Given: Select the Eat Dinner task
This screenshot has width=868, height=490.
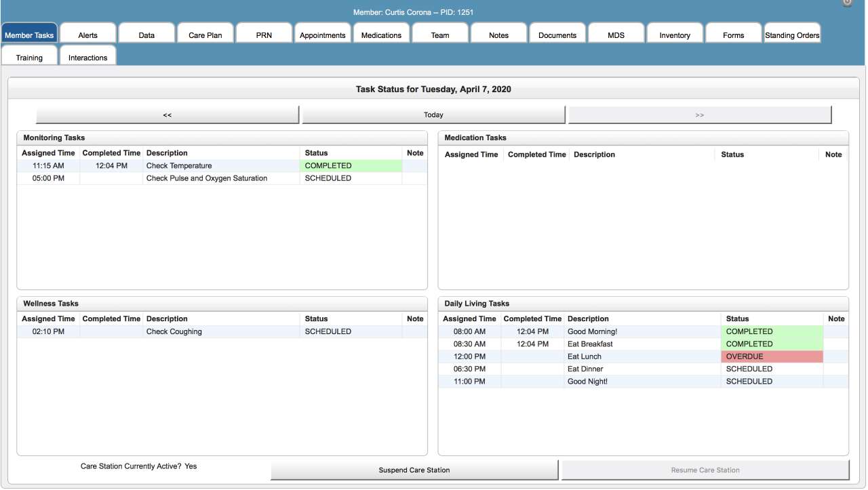Looking at the screenshot, I should tap(644, 369).
